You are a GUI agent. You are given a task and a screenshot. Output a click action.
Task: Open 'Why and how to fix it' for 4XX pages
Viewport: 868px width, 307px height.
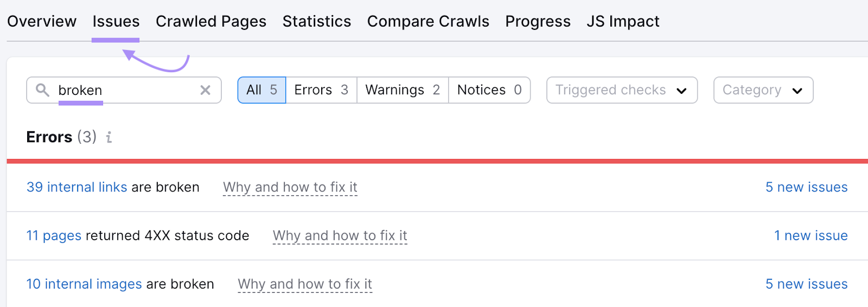pos(340,235)
